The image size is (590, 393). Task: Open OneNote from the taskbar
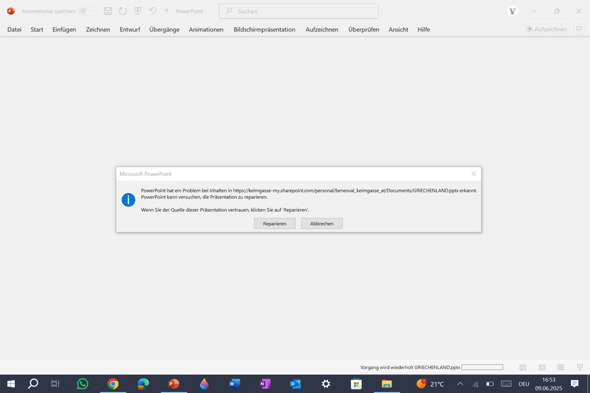[265, 384]
